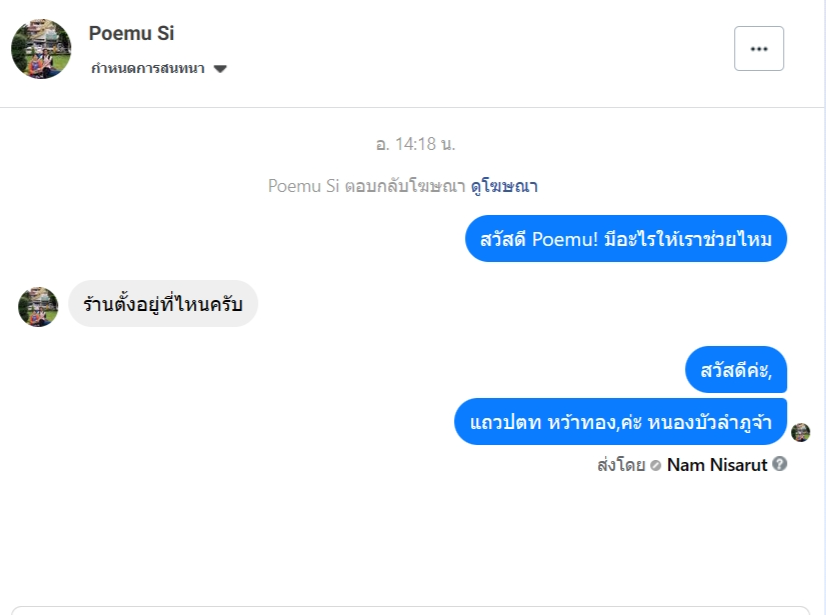The image size is (826, 615).
Task: Click the Poemu Si name in the header
Action: click(x=131, y=33)
